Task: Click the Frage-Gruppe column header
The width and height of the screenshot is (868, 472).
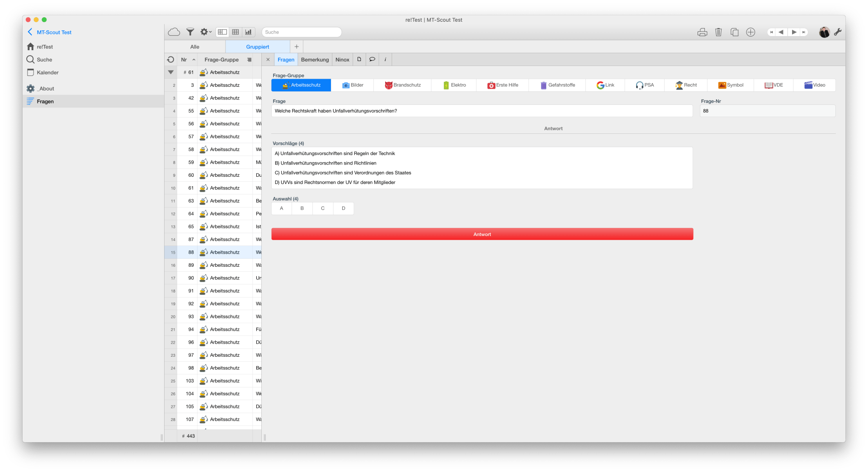Action: click(x=222, y=60)
